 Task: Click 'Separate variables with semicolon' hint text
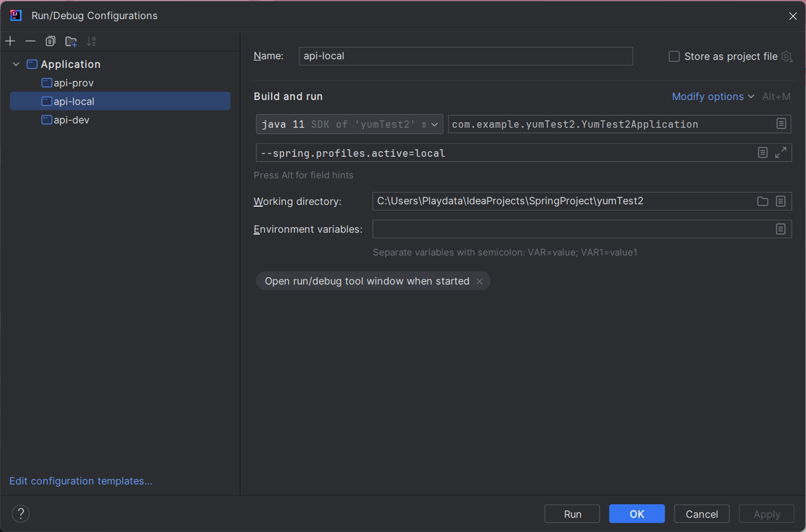coord(505,252)
